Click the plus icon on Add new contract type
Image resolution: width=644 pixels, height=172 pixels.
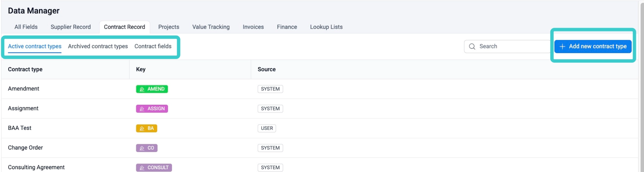[x=562, y=46]
